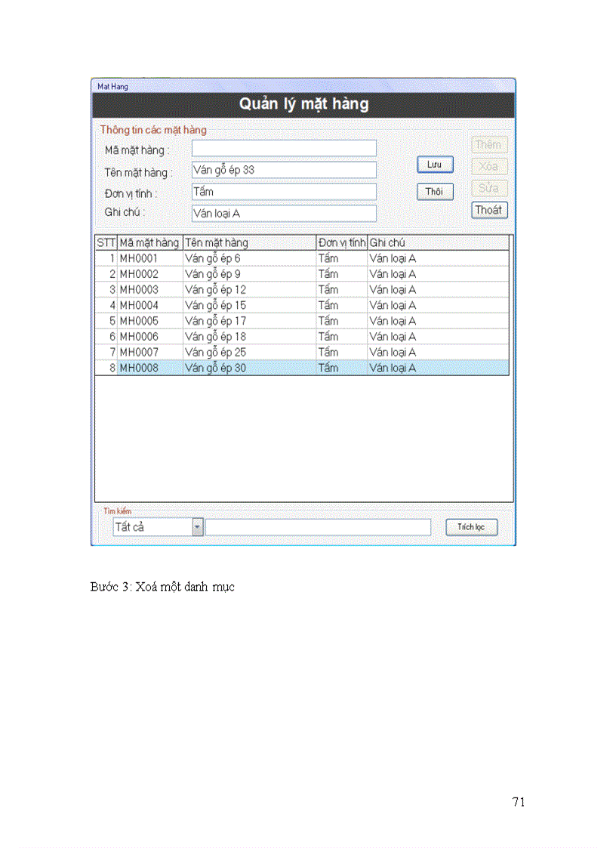Select the field containing Ván gỗ ép 33
Viewport: 616px width, 848px height.
coord(283,170)
